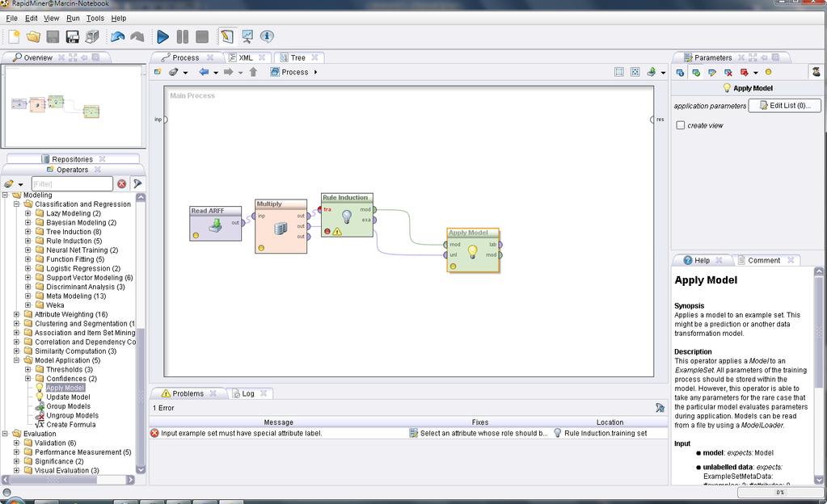Select Update Model in operator tree
This screenshot has height=504, width=827.
pyautogui.click(x=68, y=397)
